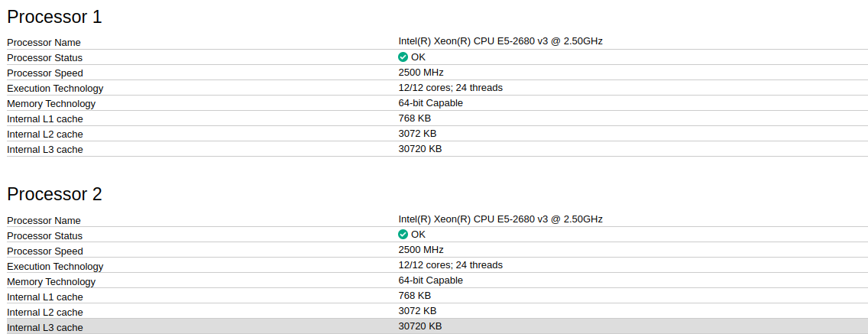Click Processor 1's Execution Technology label
This screenshot has height=334, width=868.
tap(55, 89)
